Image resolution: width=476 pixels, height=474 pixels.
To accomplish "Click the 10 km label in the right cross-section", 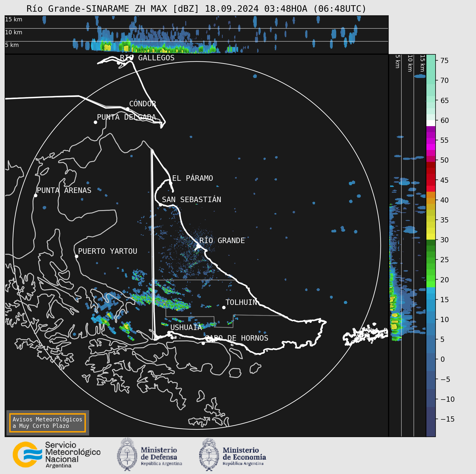I will [410, 63].
